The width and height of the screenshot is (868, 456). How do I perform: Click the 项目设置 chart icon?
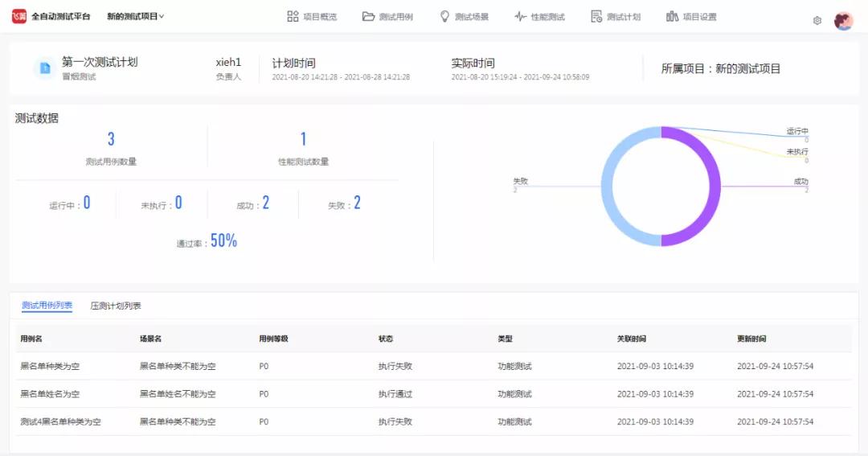pyautogui.click(x=672, y=17)
